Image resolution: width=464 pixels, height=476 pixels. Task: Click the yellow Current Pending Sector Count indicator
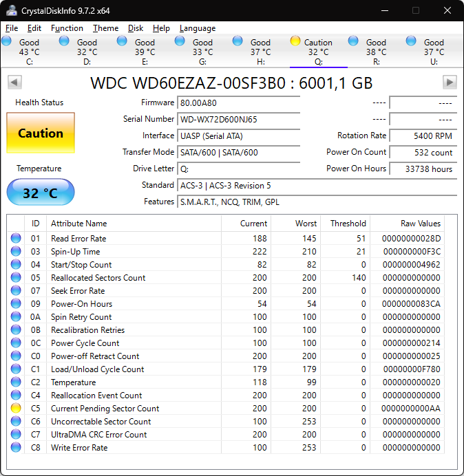point(15,409)
